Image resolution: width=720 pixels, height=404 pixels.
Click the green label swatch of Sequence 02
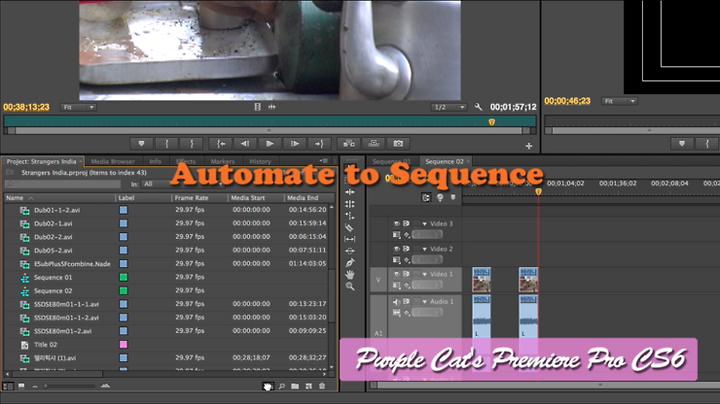tap(124, 291)
